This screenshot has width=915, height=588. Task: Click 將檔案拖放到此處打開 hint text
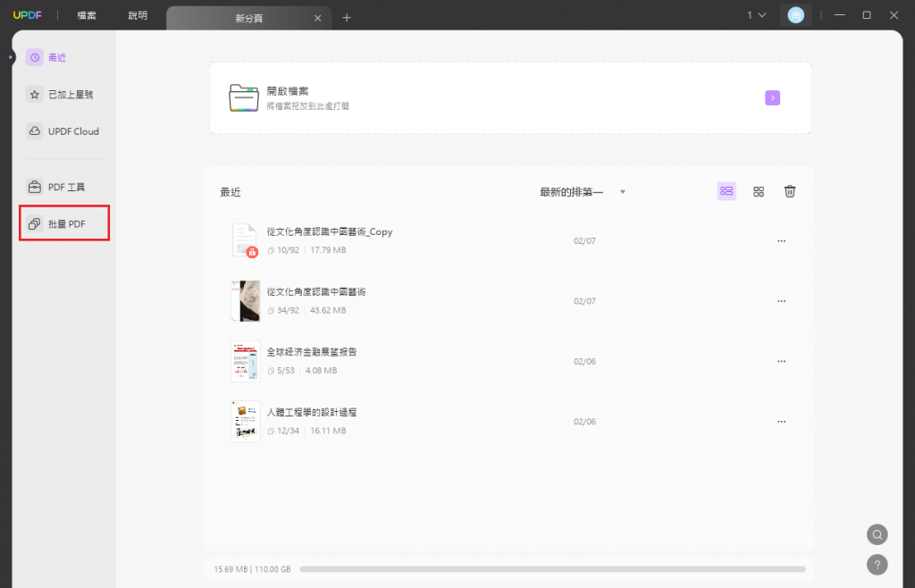(x=308, y=106)
